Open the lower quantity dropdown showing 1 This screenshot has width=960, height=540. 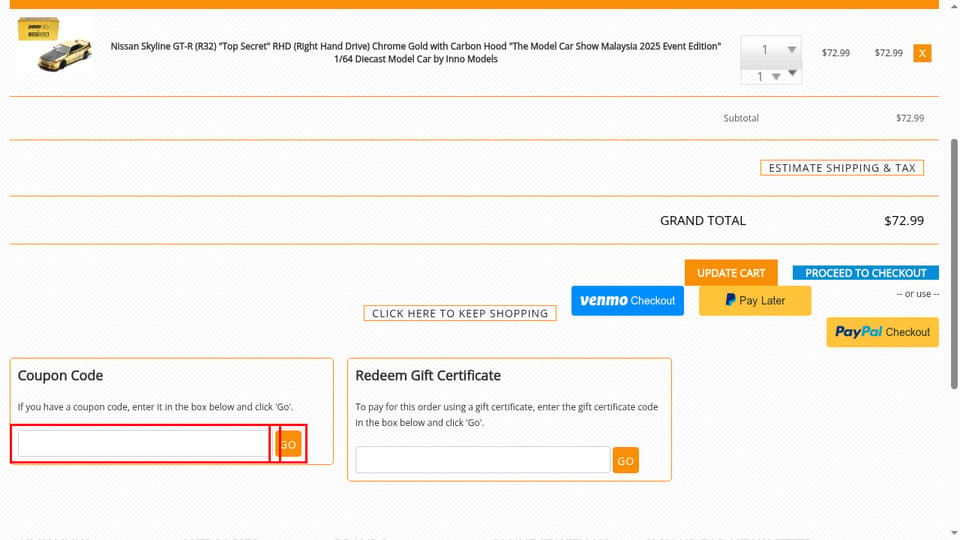point(771,76)
